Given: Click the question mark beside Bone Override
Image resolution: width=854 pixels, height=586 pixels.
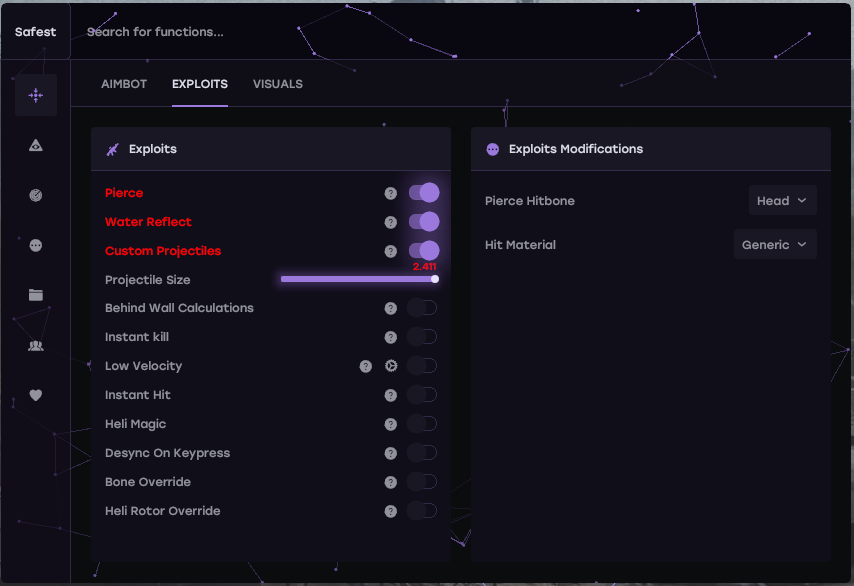Looking at the screenshot, I should [391, 482].
